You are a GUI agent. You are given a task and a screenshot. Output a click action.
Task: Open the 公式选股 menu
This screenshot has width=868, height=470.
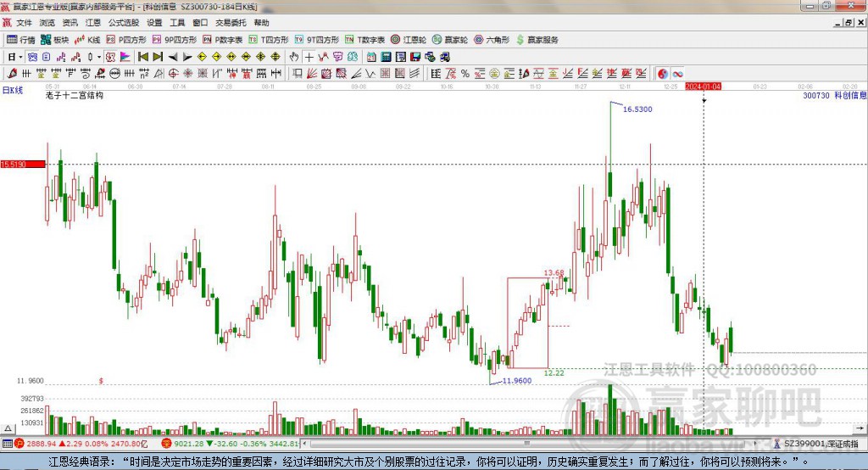(124, 23)
